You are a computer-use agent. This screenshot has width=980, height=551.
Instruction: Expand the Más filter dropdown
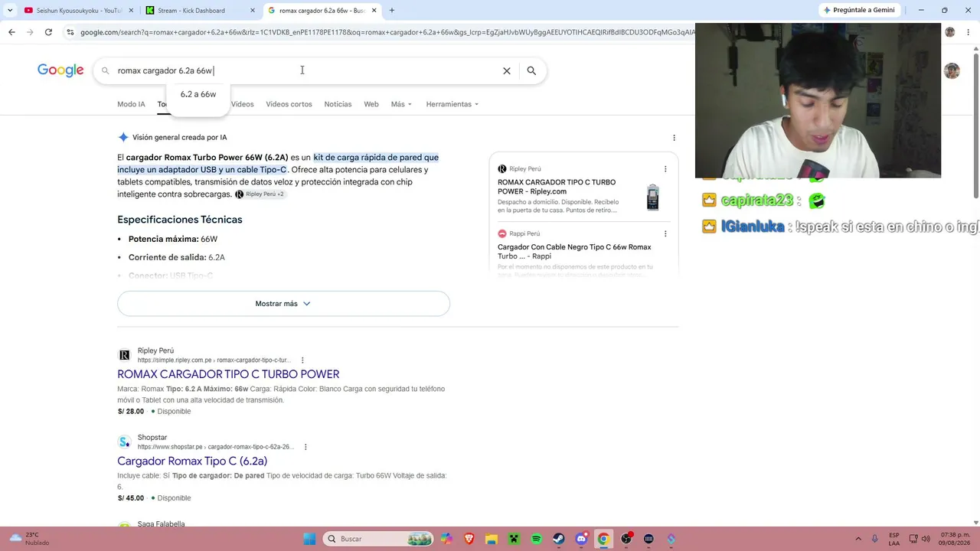click(x=401, y=104)
